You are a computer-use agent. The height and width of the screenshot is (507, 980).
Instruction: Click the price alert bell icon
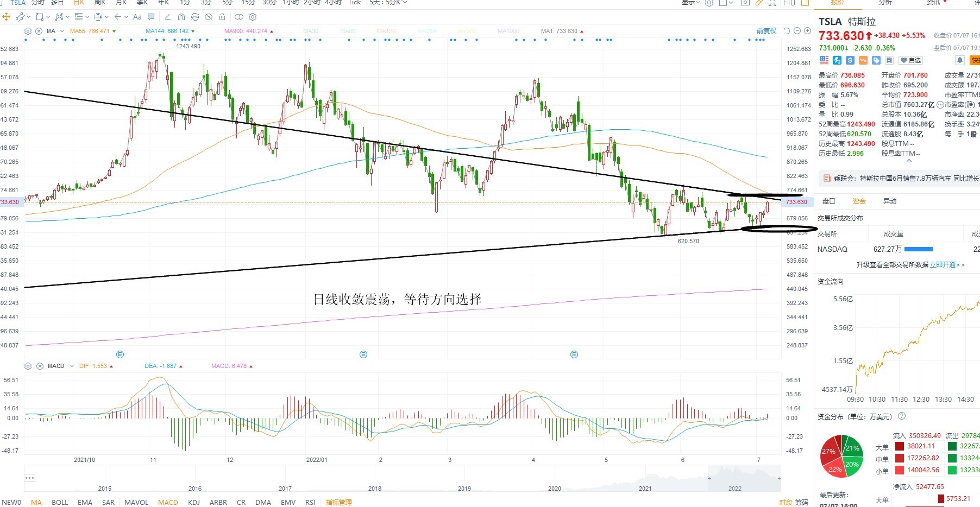coord(960,60)
